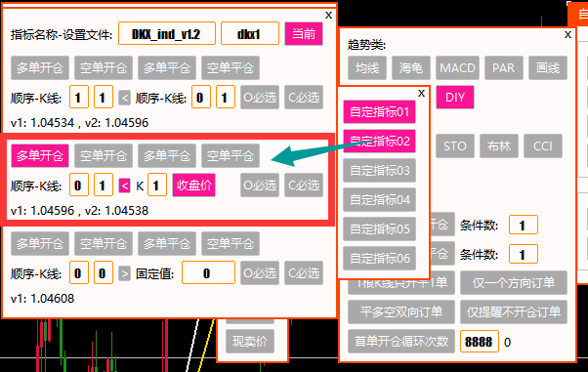Open 自定指标06 custom indicator
Image resolution: width=588 pixels, height=372 pixels.
tap(379, 258)
